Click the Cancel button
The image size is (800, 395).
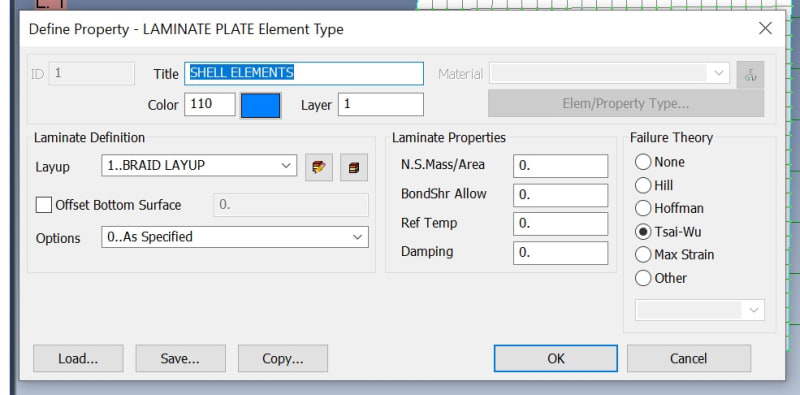689,358
